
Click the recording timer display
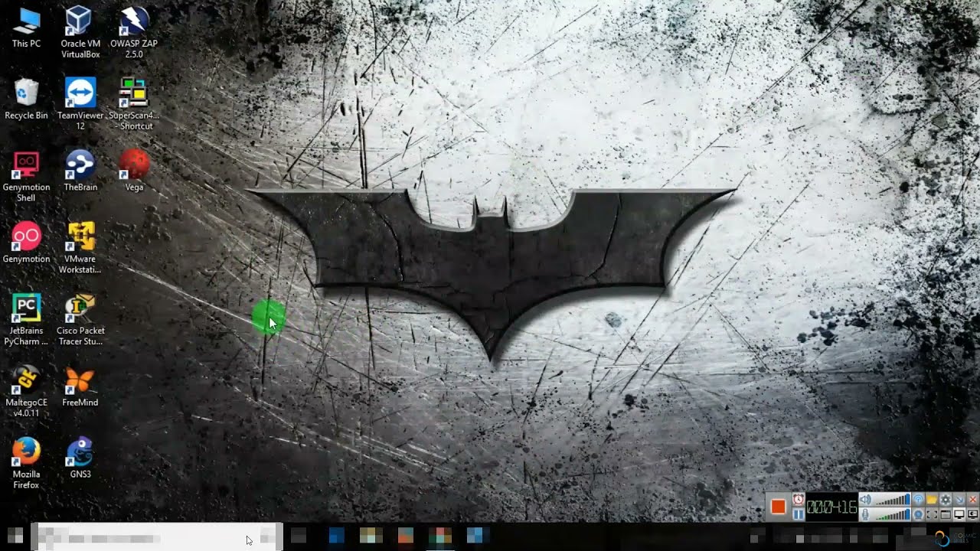click(831, 507)
